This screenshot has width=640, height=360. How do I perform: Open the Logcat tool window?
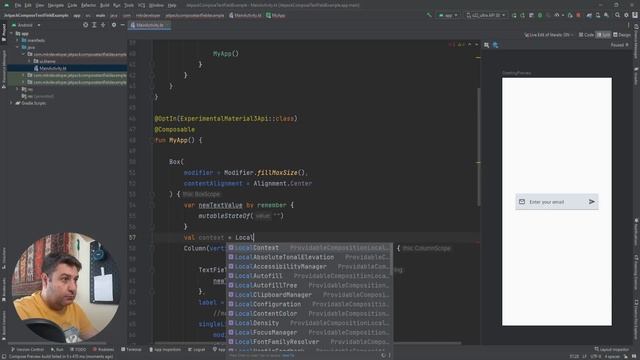tap(197, 349)
